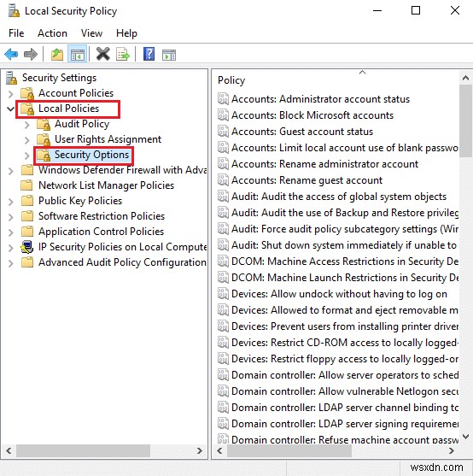
Task: Open the Help menu
Action: click(x=126, y=33)
